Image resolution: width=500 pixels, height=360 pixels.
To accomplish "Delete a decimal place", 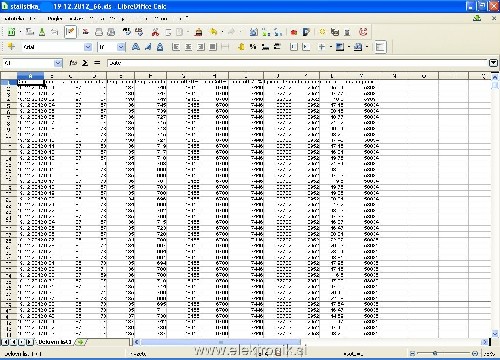I will click(277, 47).
